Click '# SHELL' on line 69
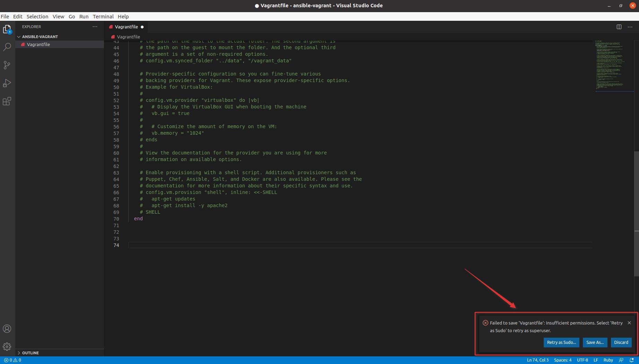639x364 pixels. tap(150, 212)
